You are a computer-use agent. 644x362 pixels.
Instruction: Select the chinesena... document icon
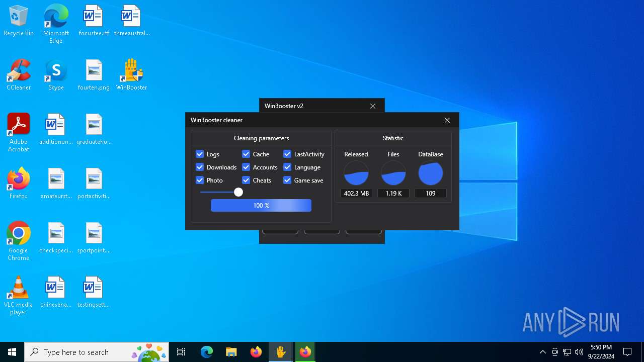[x=56, y=293]
